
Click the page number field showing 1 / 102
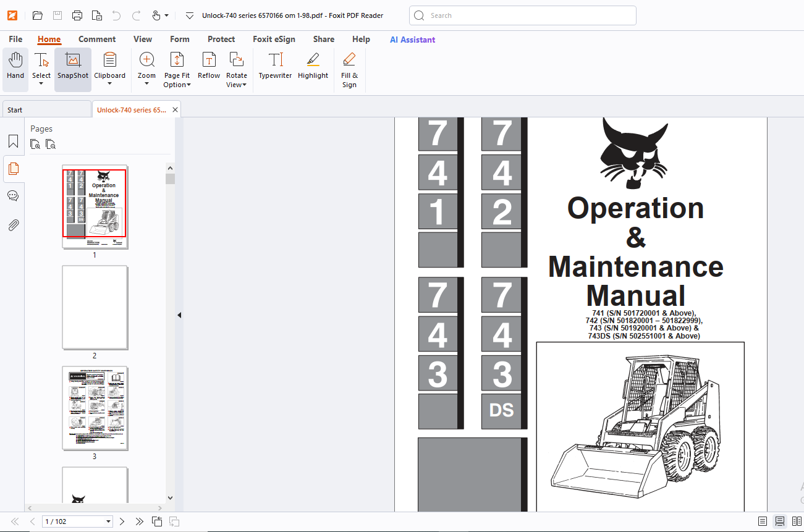tap(77, 521)
